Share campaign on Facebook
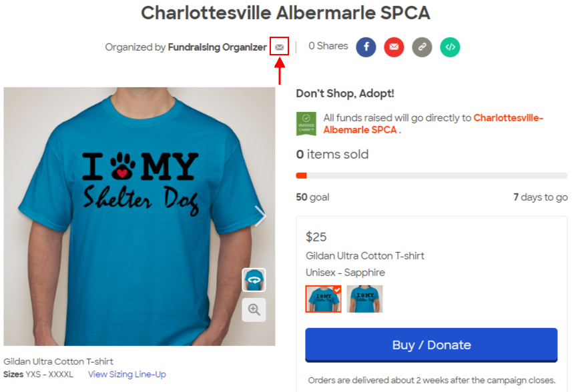 click(366, 47)
